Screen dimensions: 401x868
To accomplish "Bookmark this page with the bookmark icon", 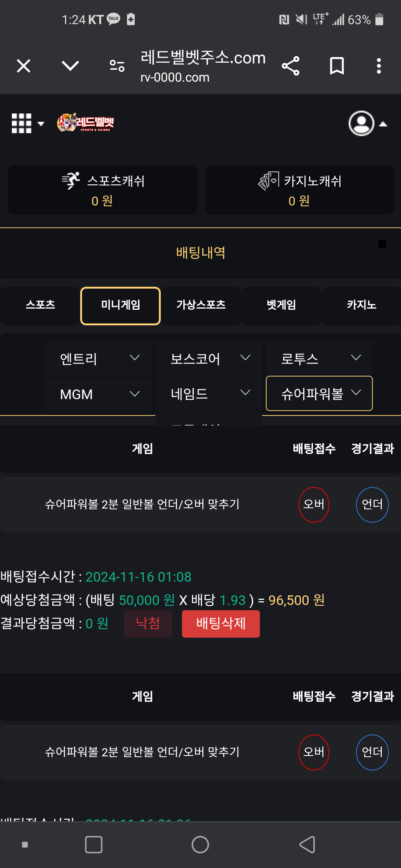I will point(337,66).
